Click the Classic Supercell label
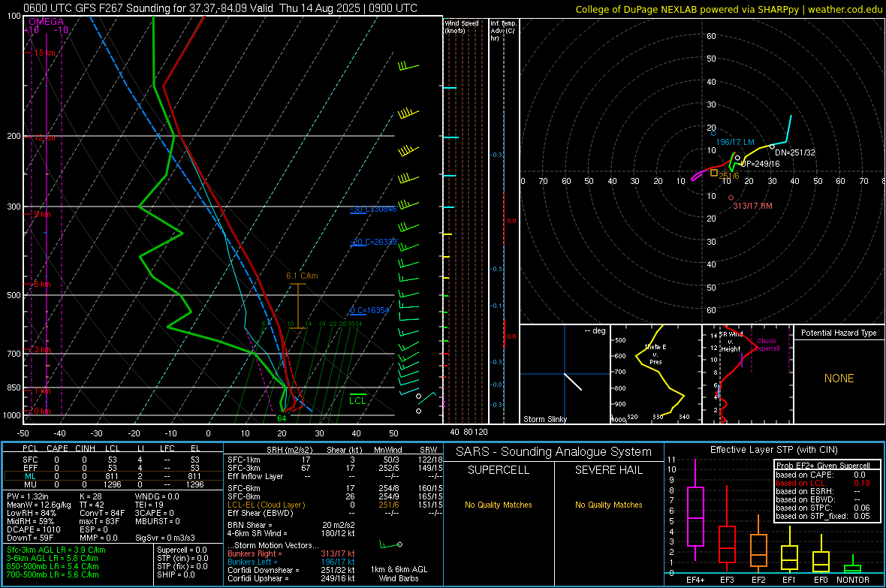This screenshot has width=886, height=588. (767, 345)
